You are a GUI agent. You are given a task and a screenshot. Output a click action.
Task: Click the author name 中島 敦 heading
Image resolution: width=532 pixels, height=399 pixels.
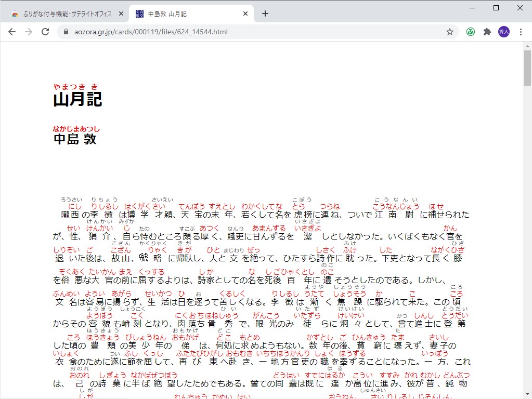click(x=74, y=138)
